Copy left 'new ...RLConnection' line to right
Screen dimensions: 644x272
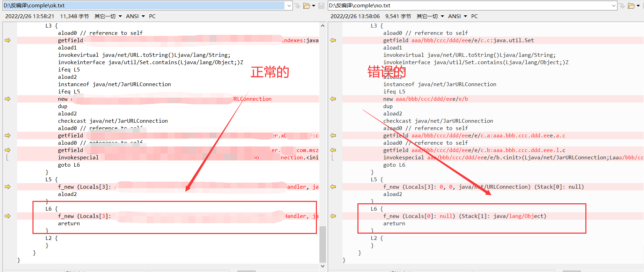pos(8,99)
